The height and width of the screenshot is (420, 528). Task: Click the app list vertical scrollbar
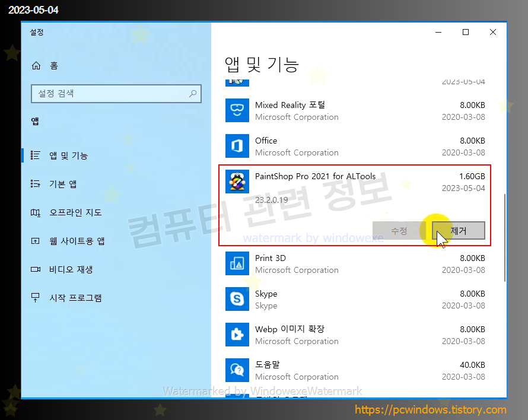pos(504,237)
